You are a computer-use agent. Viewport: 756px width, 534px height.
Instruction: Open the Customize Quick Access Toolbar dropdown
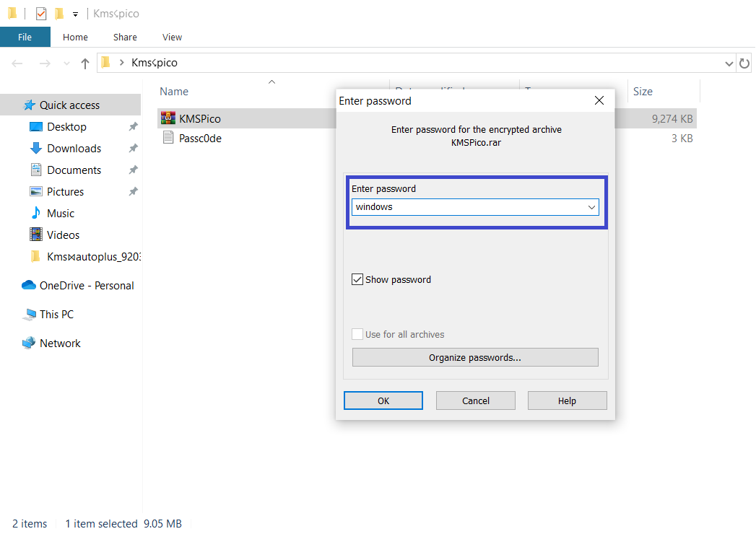point(75,14)
